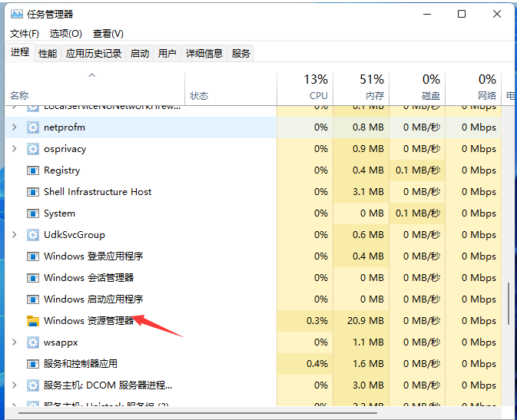This screenshot has width=517, height=420.
Task: Click the UdkSvcGroup gear icon
Action: tap(33, 235)
